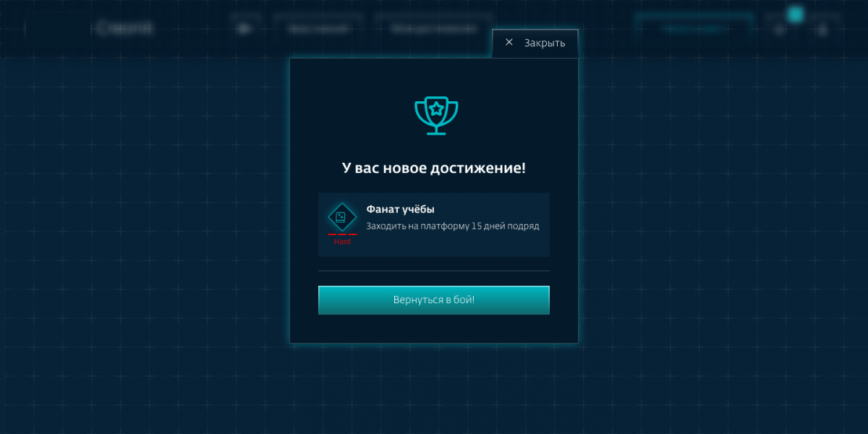The image size is (868, 434).
Task: Open the first blurred navigation menu item
Action: click(x=318, y=29)
